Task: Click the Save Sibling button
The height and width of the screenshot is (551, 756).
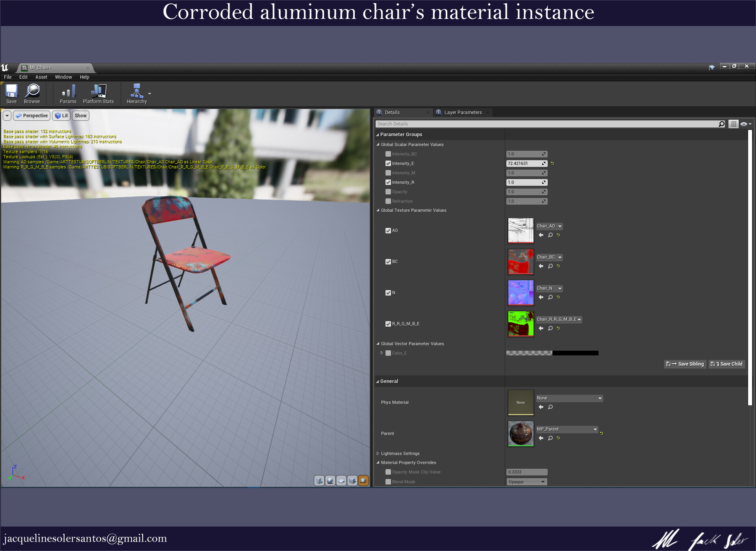Action: [x=685, y=364]
